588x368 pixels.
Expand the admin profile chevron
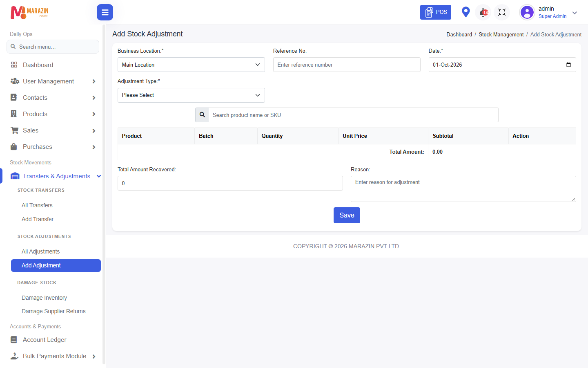[575, 13]
